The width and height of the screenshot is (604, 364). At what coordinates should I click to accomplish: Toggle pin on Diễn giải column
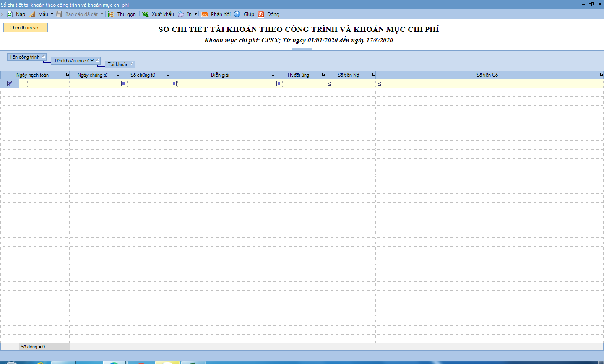[x=273, y=75]
